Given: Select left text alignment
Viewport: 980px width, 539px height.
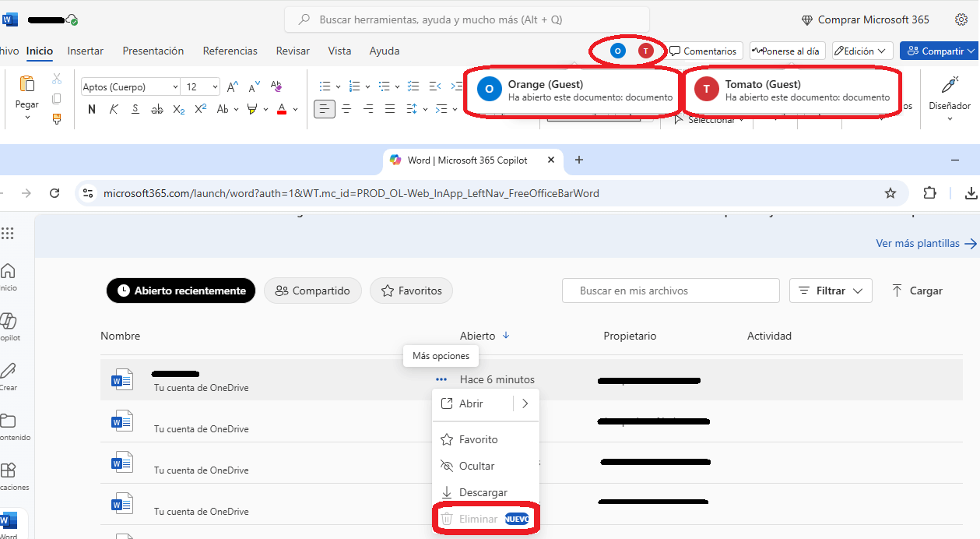Looking at the screenshot, I should pyautogui.click(x=325, y=109).
